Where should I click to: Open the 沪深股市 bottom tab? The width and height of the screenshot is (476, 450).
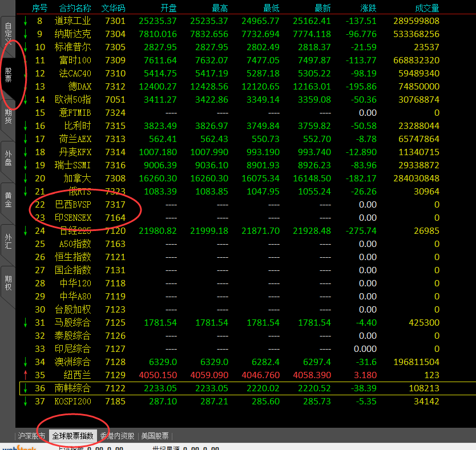31,436
